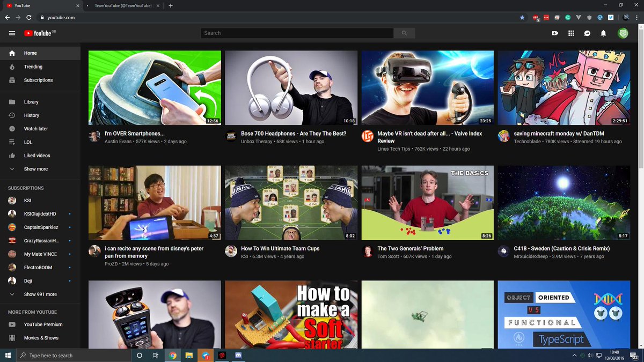Click the Windows taskbar search box
This screenshot has height=362, width=644.
74,355
